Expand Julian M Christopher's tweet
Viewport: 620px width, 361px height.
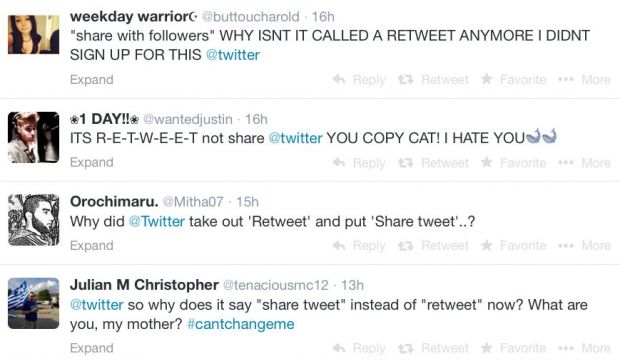click(x=92, y=348)
